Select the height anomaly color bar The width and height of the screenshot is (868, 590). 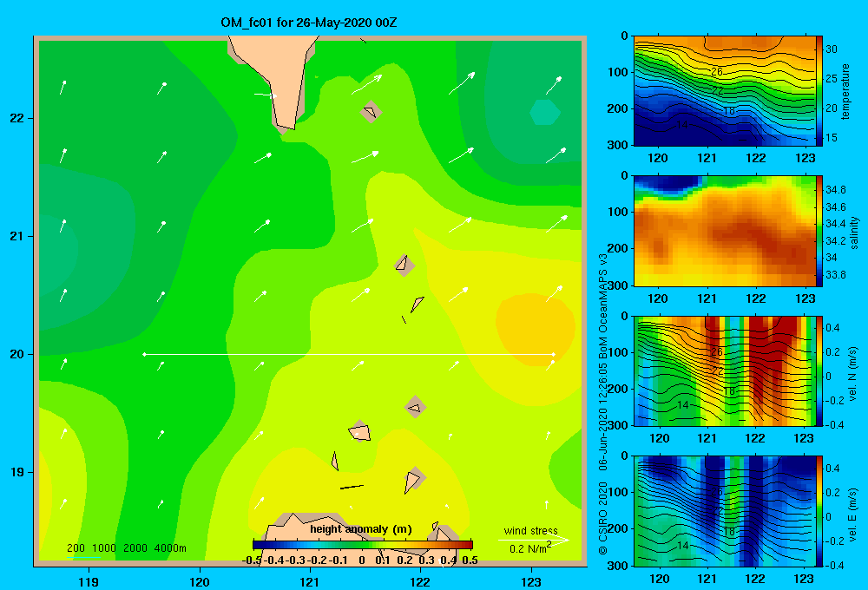pos(363,545)
